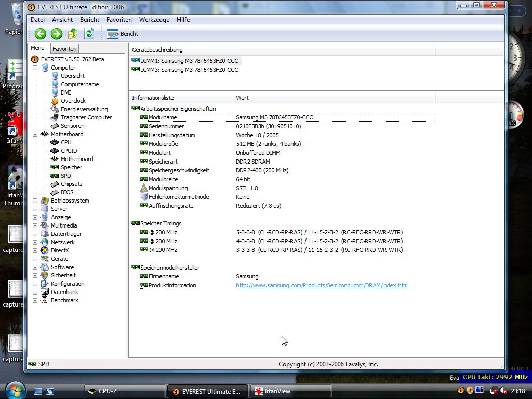Select the Übersicht tree item

coord(73,76)
